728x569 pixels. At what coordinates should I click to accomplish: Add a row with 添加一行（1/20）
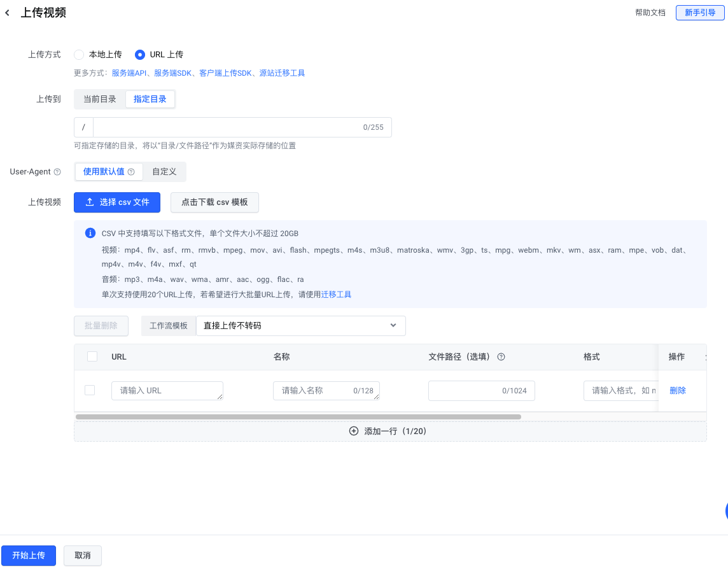[x=390, y=432]
